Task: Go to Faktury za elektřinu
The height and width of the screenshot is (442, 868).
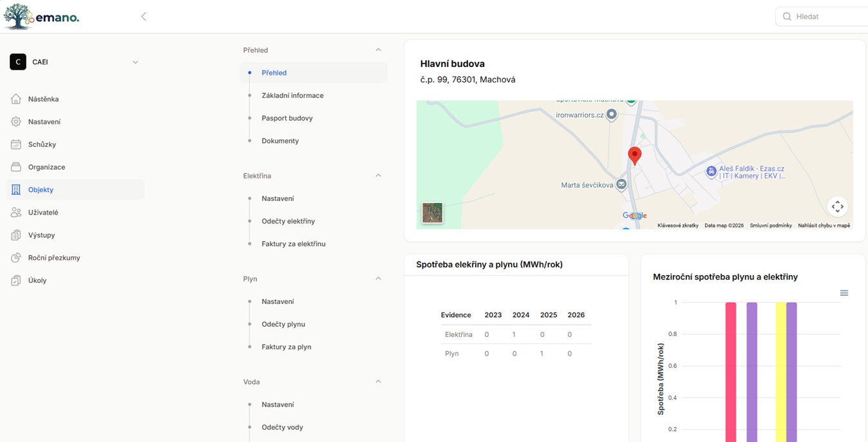Action: pos(294,244)
